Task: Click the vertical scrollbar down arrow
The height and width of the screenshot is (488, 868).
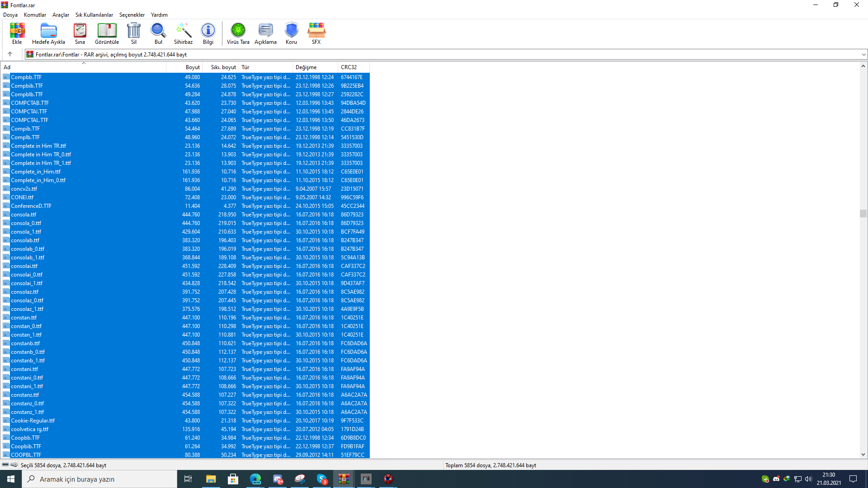Action: [863, 455]
